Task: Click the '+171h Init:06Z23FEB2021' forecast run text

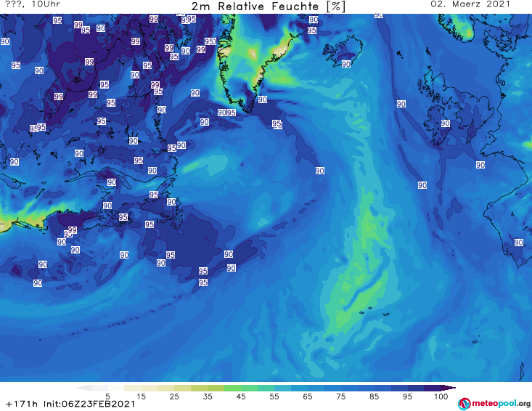Action: [x=70, y=404]
